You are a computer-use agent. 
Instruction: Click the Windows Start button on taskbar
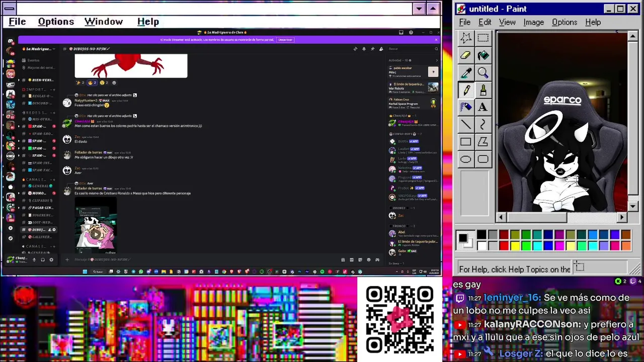[85, 271]
